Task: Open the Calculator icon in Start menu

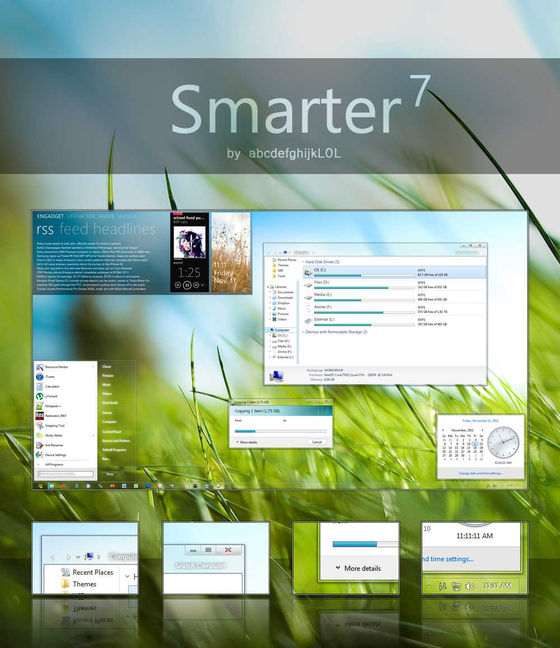Action: [39, 386]
